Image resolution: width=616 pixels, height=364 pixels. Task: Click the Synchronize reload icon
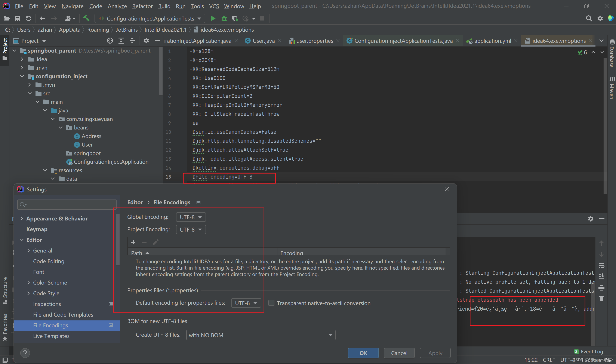29,18
